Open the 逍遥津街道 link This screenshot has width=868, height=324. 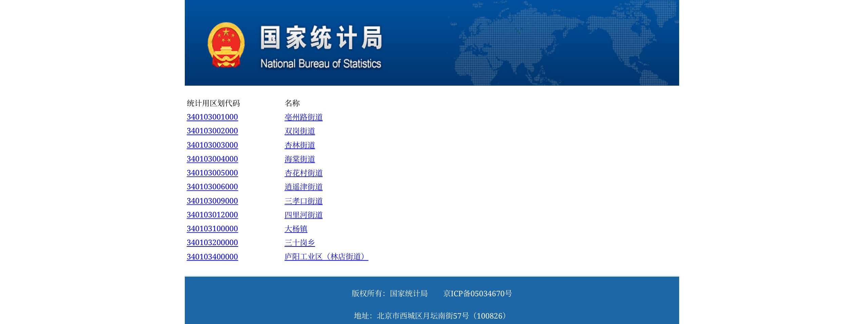click(x=303, y=187)
